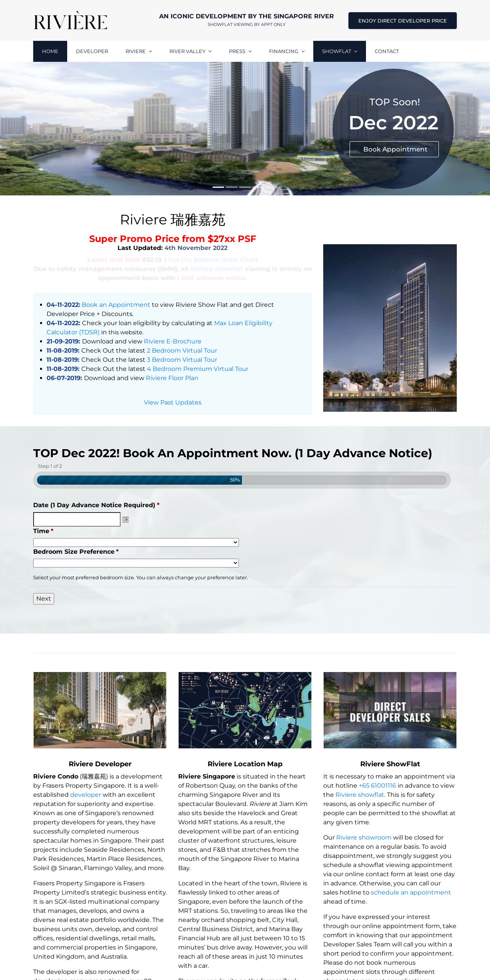The width and height of the screenshot is (490, 980).
Task: Click the Riviere Location Map image
Action: tap(245, 710)
